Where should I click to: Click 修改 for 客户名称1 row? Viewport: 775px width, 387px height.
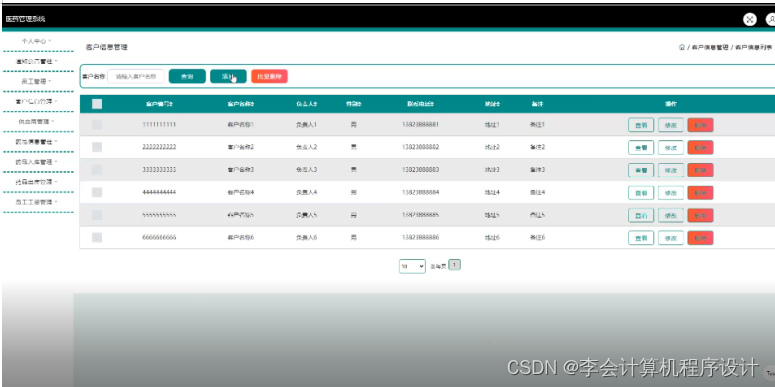[x=671, y=125]
